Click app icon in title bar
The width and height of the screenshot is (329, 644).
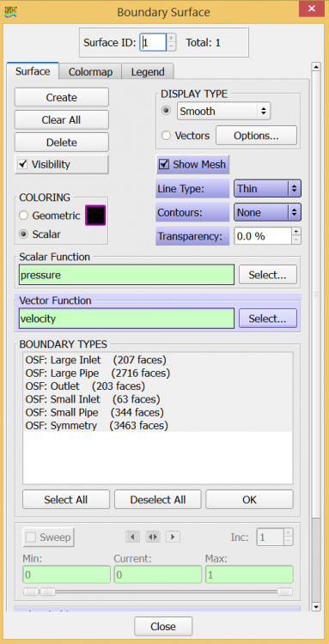click(9, 10)
